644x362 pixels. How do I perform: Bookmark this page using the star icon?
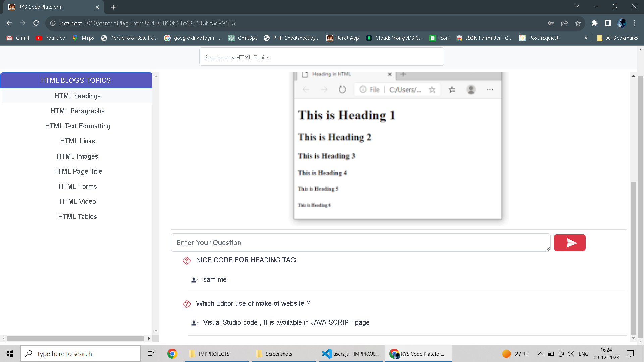[578, 23]
